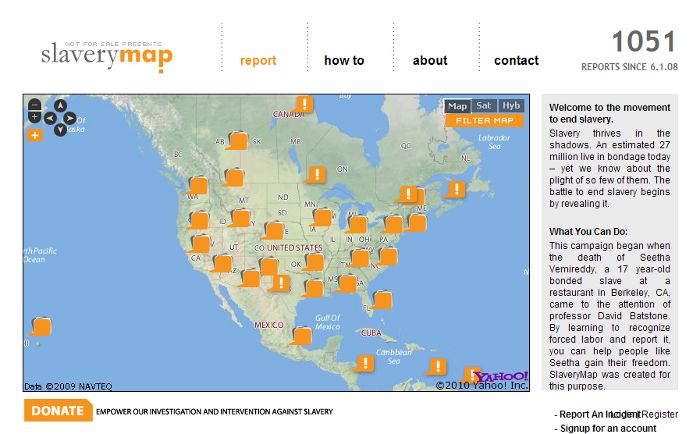Switch map to Map view
The height and width of the screenshot is (434, 700).
coord(457,106)
